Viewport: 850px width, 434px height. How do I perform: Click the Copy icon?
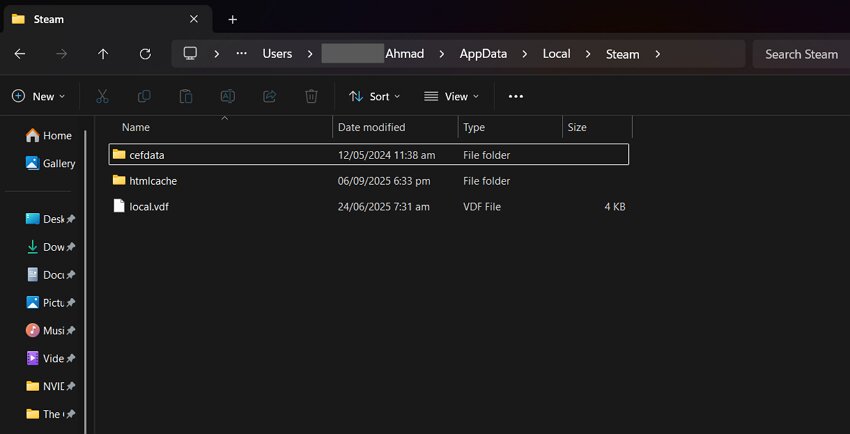[144, 96]
